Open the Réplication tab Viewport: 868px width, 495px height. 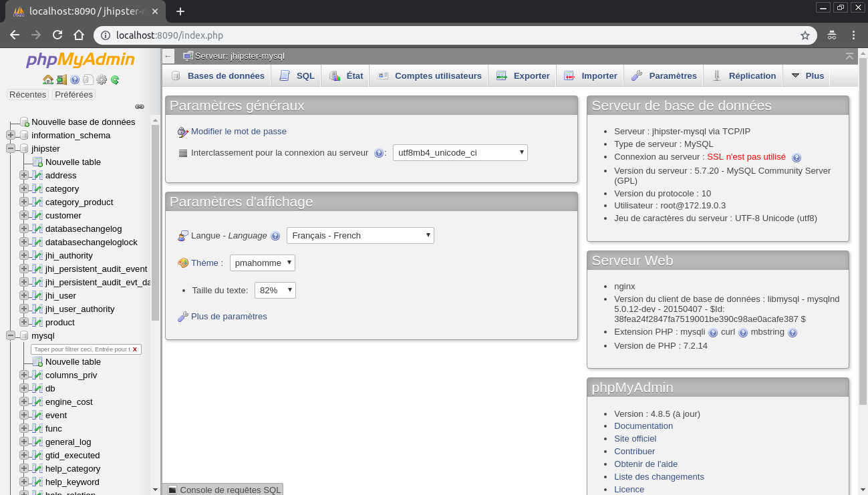tap(743, 75)
